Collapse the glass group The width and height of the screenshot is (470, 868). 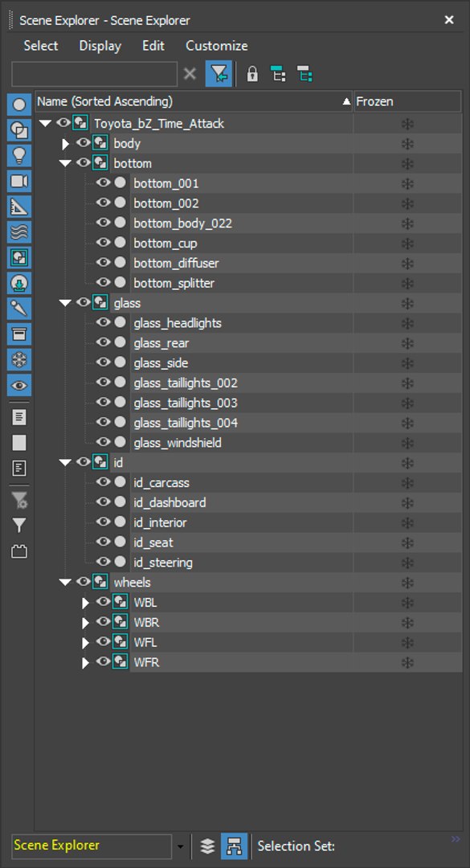[65, 303]
